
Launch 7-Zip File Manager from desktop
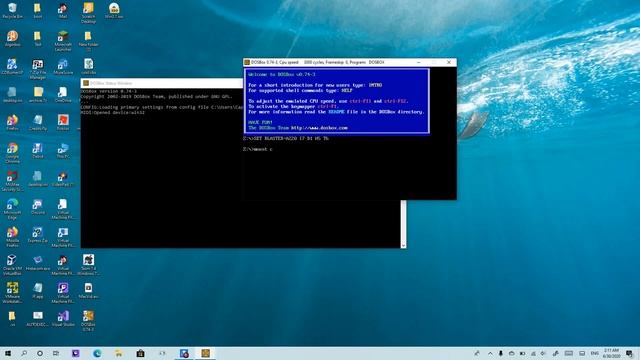38,69
